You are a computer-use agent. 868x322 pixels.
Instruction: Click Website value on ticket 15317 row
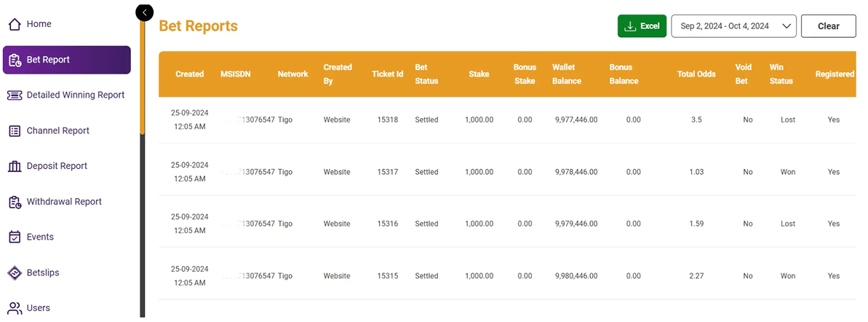click(x=337, y=172)
